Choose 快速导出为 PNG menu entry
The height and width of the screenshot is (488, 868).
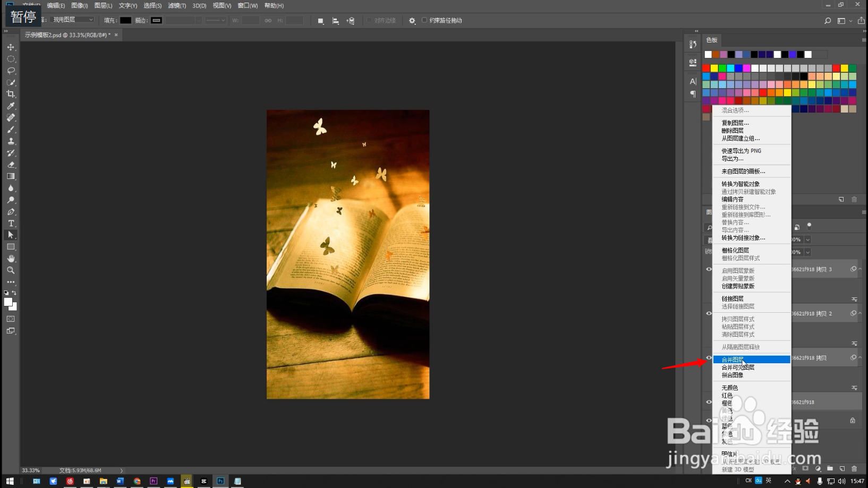(752, 151)
